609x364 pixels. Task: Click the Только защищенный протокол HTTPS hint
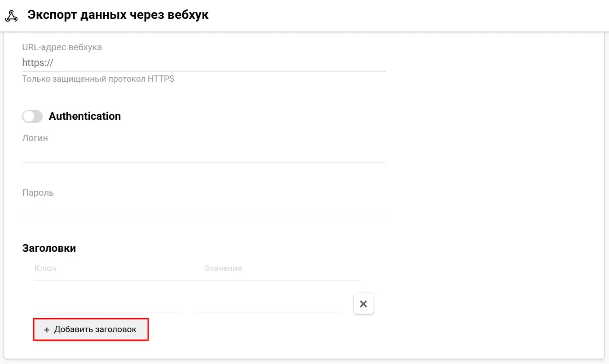click(x=98, y=79)
